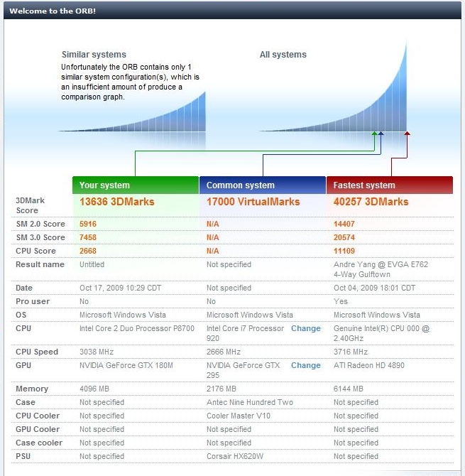Screen dimensions: 465x476
Task: Click the PSU row label
Action: pos(23,456)
